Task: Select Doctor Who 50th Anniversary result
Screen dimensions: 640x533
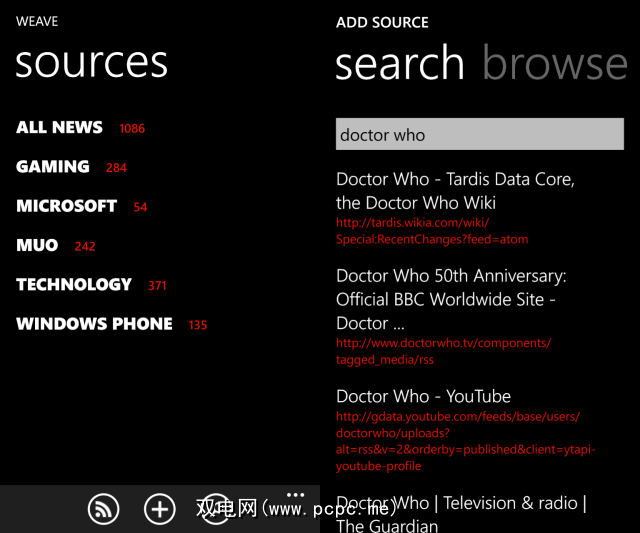Action: click(451, 299)
